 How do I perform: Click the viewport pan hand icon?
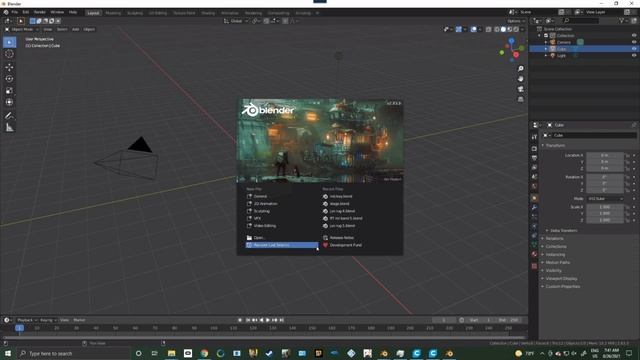coord(520,79)
